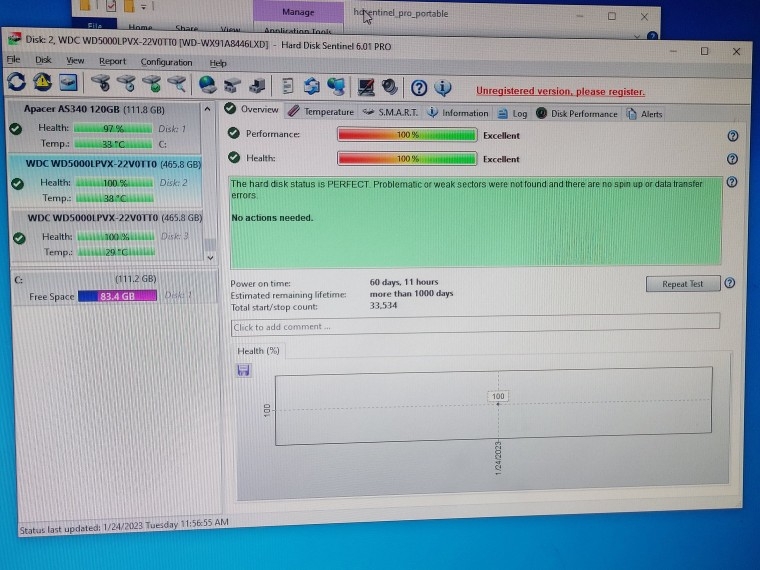Switch to the Temperature tab
The width and height of the screenshot is (760, 570).
pos(321,111)
